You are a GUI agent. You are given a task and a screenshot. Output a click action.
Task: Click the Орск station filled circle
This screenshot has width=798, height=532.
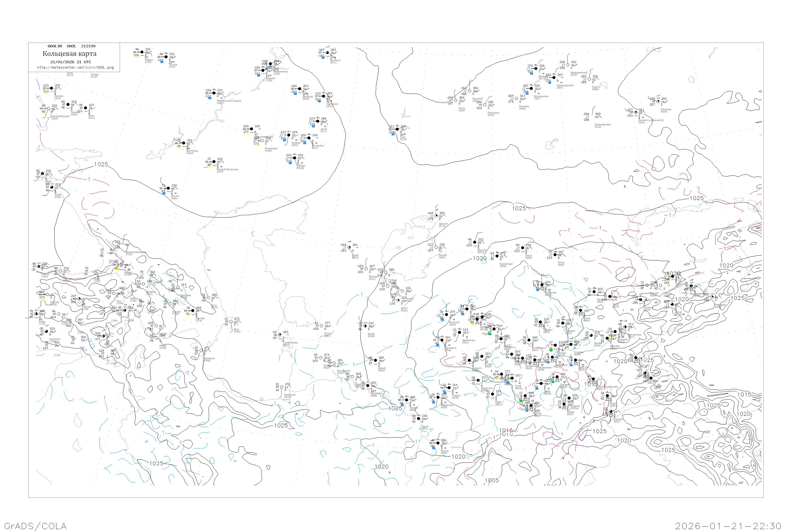(397, 129)
